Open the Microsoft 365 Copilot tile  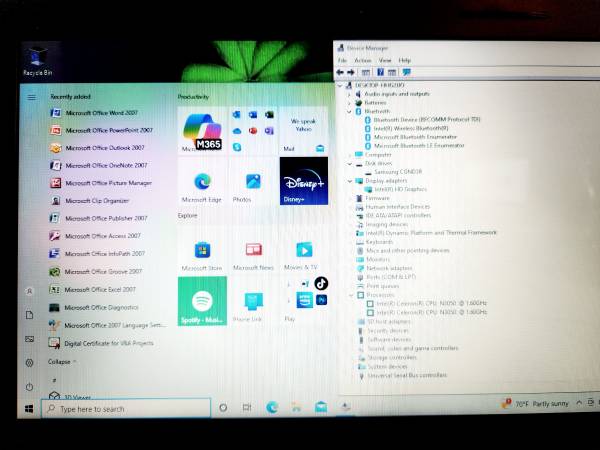202,131
